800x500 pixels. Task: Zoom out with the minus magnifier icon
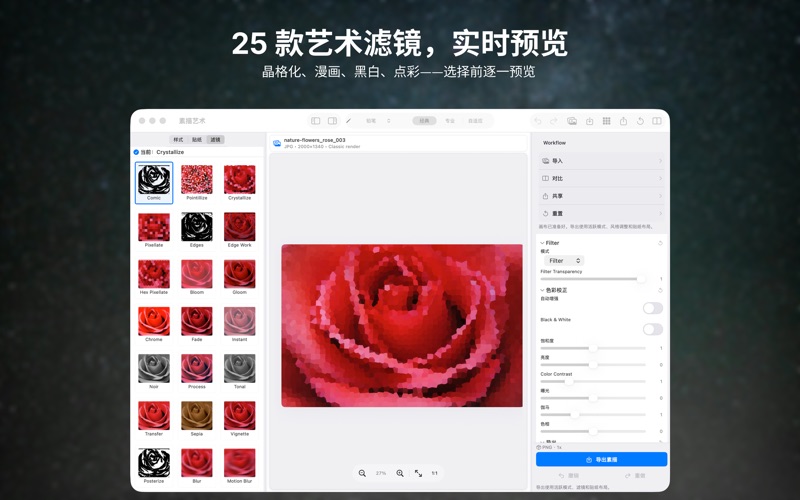point(362,473)
